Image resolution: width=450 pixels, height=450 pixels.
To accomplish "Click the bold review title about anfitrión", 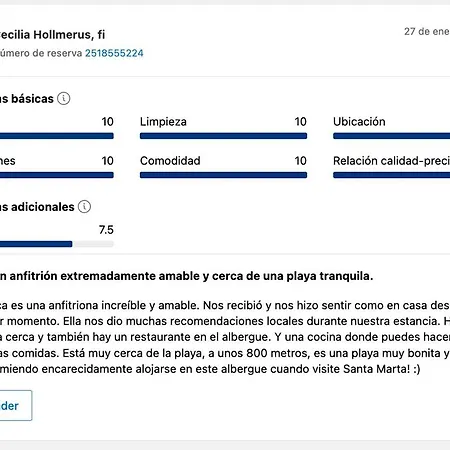I will point(186,276).
